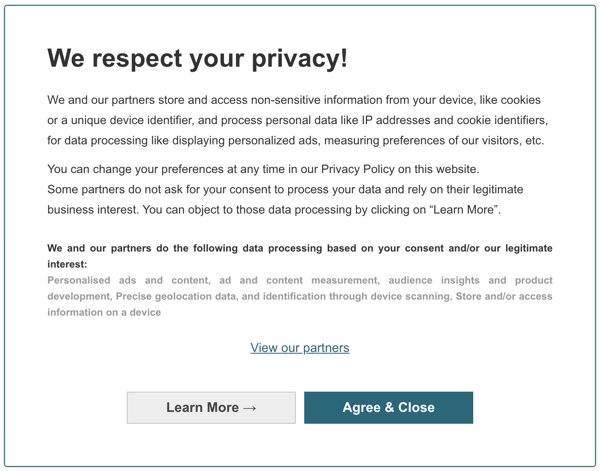Select the "We respect your privacy!" heading

(197, 59)
